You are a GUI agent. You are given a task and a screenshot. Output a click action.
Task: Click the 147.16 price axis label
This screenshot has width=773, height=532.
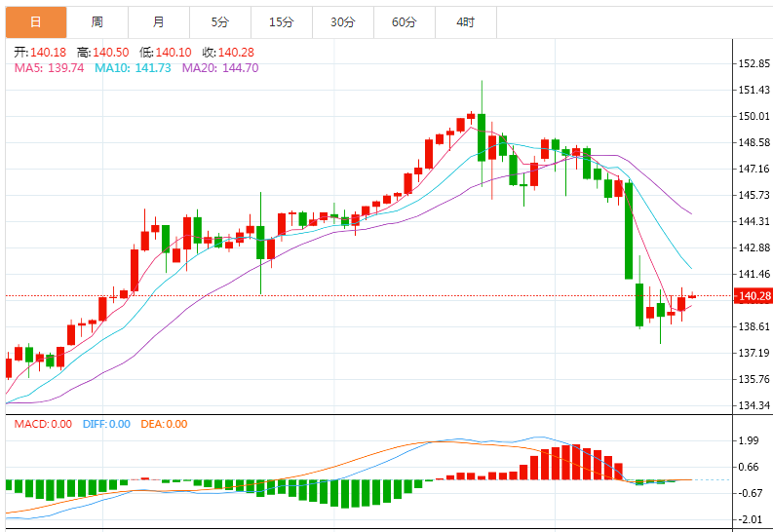[754, 169]
